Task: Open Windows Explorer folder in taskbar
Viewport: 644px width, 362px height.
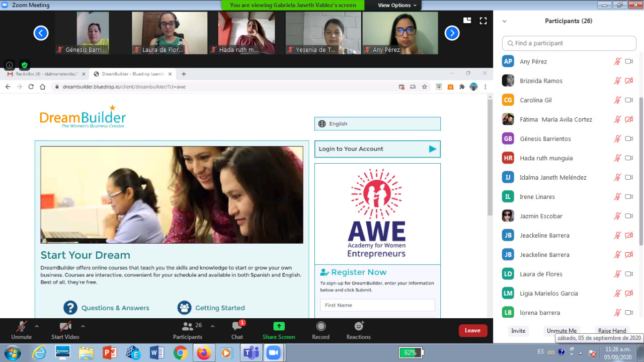Action: tap(86, 352)
